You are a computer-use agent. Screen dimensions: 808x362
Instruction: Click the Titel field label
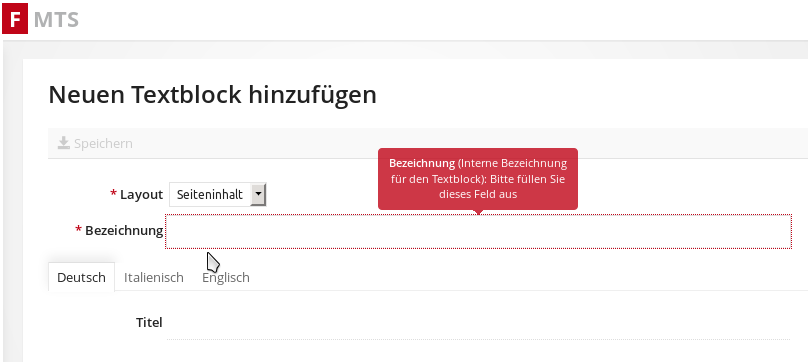[149, 322]
